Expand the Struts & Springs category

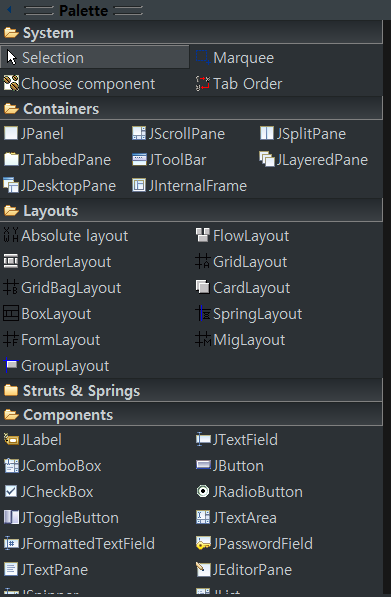coord(191,391)
